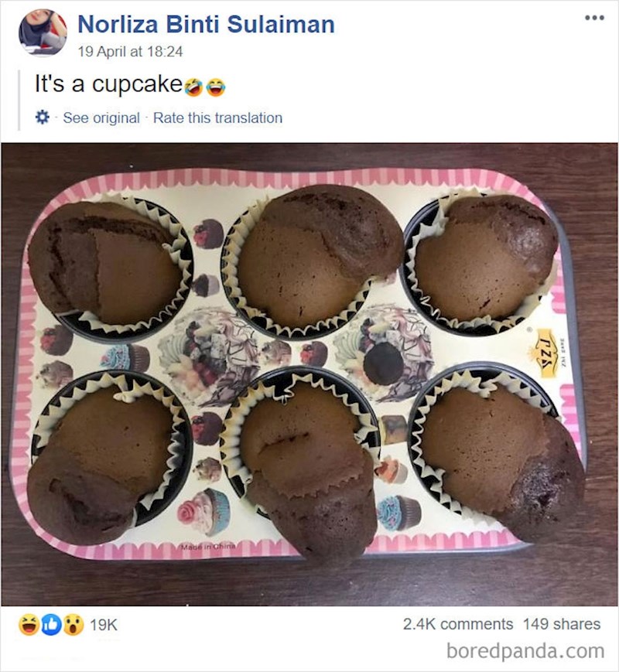The image size is (619, 672).
Task: Click 'Rate this translation'
Action: pos(217,118)
